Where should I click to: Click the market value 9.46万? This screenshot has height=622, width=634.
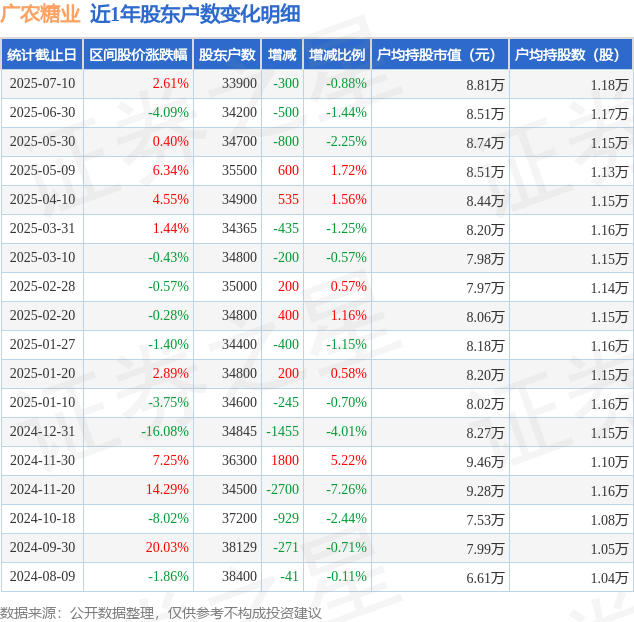485,462
